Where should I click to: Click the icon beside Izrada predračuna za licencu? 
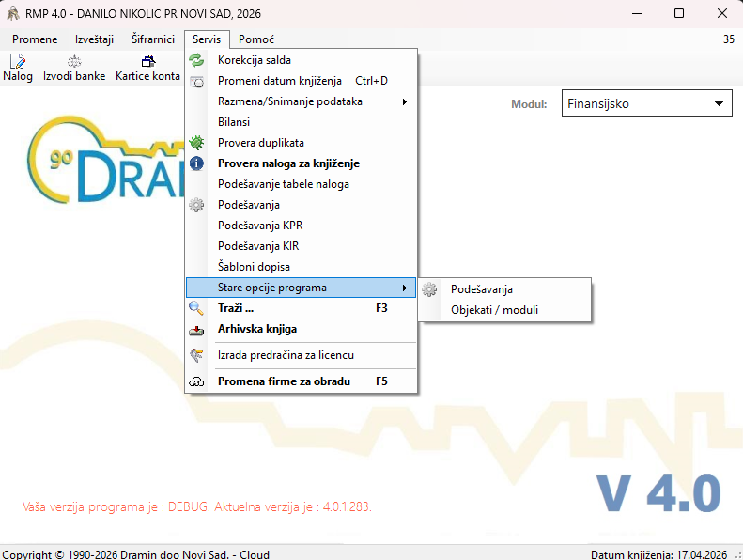point(196,355)
